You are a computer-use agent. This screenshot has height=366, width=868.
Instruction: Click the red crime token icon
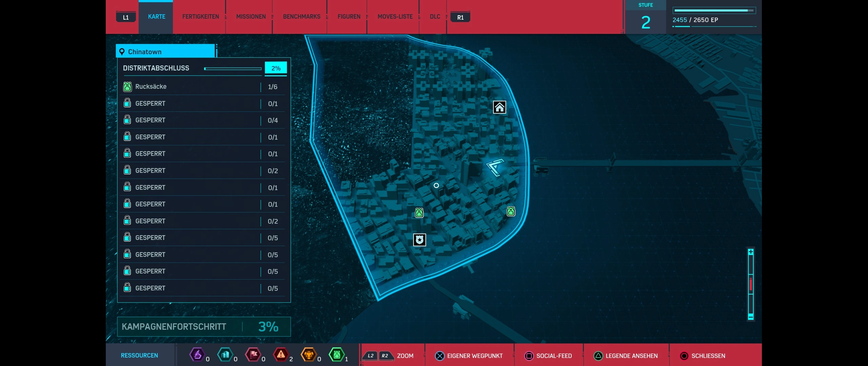[281, 355]
